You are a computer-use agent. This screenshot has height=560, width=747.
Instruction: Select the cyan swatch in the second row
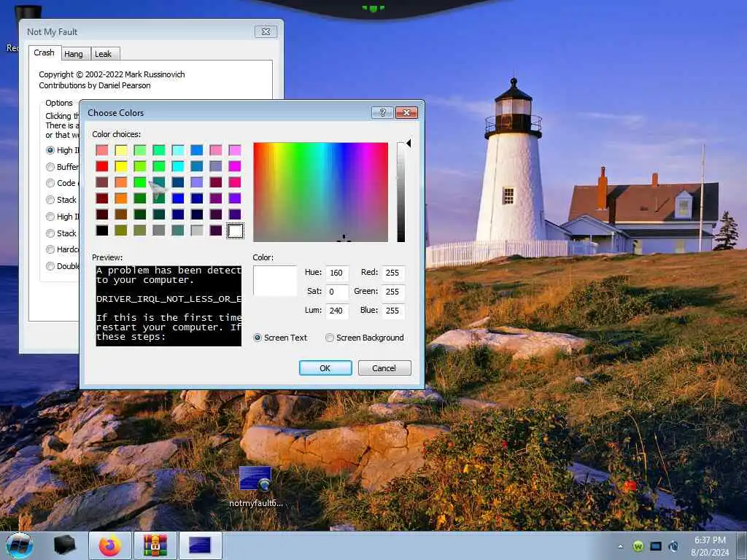click(x=178, y=166)
